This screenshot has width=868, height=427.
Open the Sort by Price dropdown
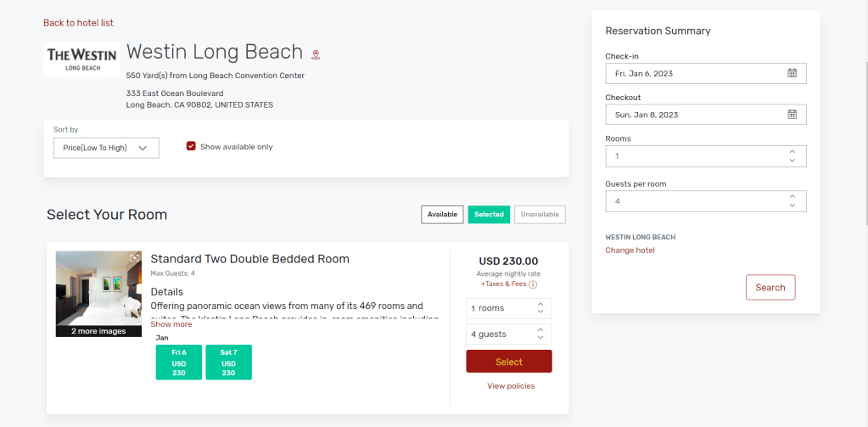pos(105,148)
